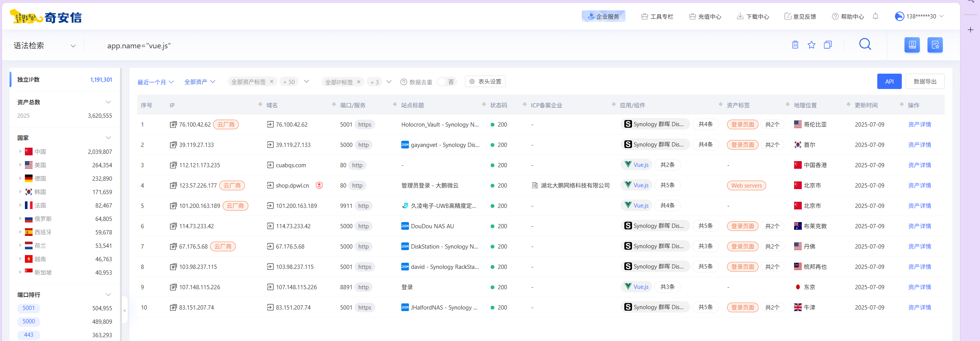
Task: Click the +50 asset tags chip
Action: 289,82
